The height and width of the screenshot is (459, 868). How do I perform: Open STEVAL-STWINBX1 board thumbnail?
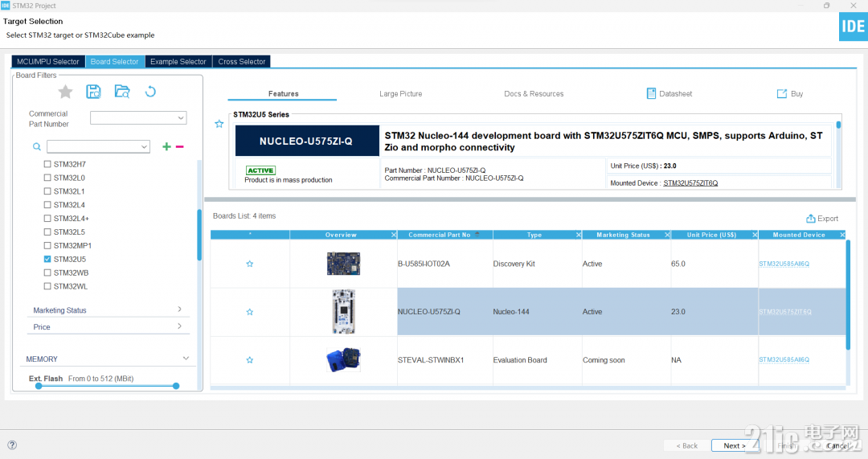tap(343, 360)
